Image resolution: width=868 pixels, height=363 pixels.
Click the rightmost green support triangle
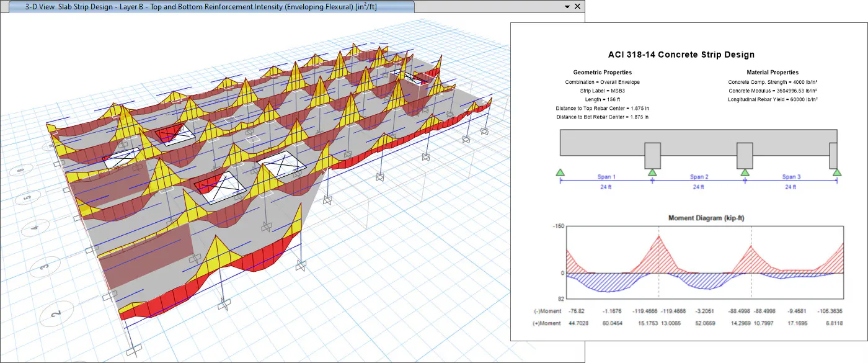(x=837, y=173)
